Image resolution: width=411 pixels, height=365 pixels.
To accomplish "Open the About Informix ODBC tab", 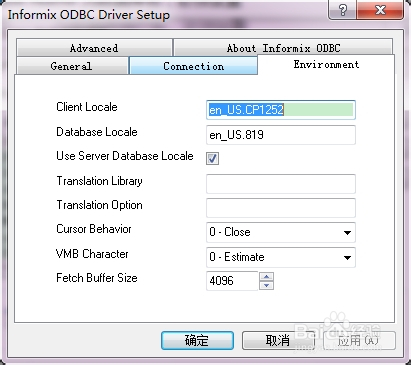I will pyautogui.click(x=283, y=48).
